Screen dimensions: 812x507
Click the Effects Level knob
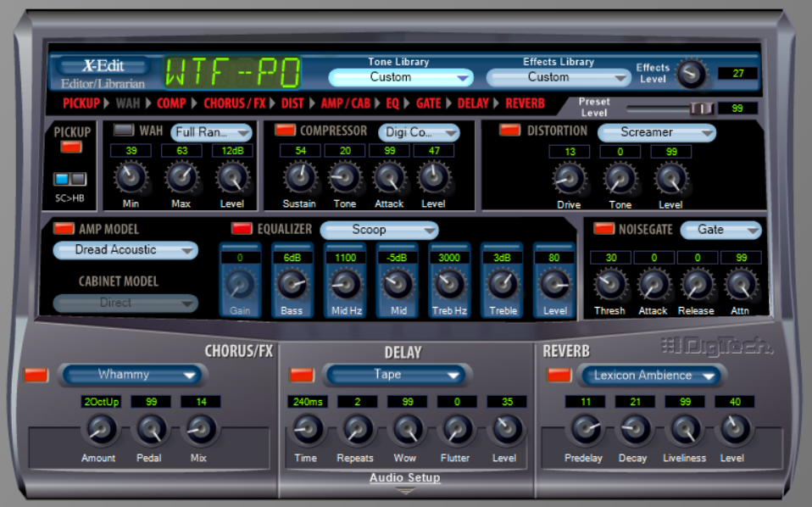click(x=692, y=74)
